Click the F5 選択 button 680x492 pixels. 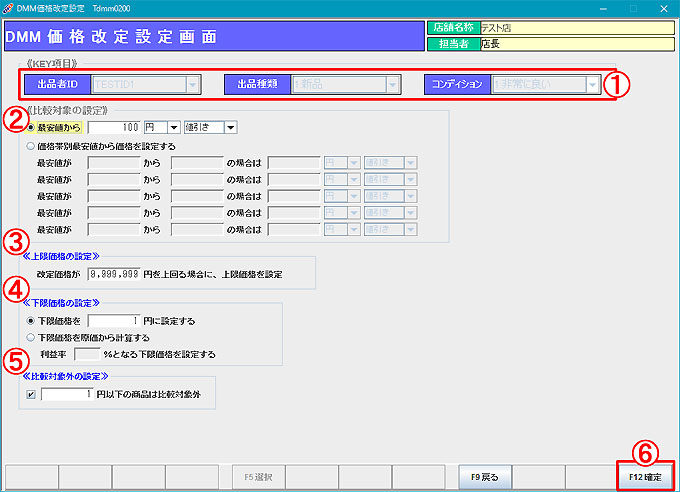258,476
